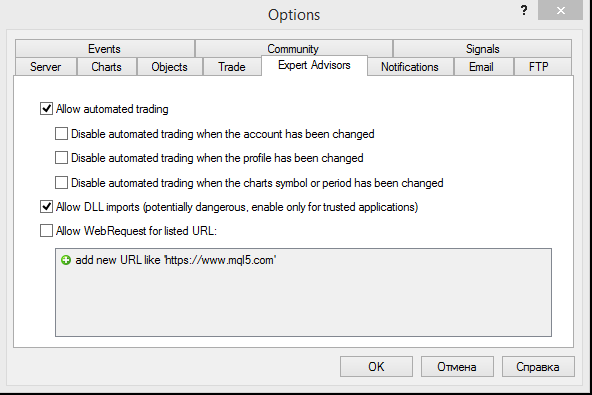Image resolution: width=592 pixels, height=395 pixels.
Task: Select the Objects tab
Action: (x=170, y=67)
